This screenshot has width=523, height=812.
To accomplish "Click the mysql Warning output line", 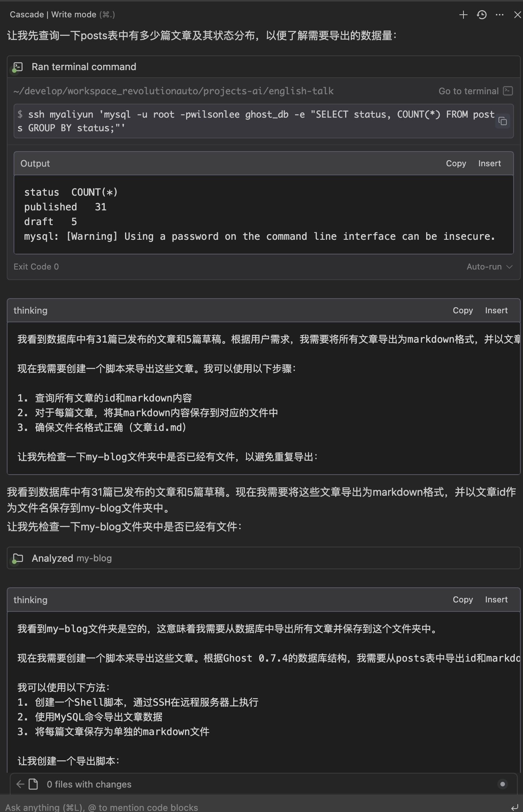I will [260, 236].
